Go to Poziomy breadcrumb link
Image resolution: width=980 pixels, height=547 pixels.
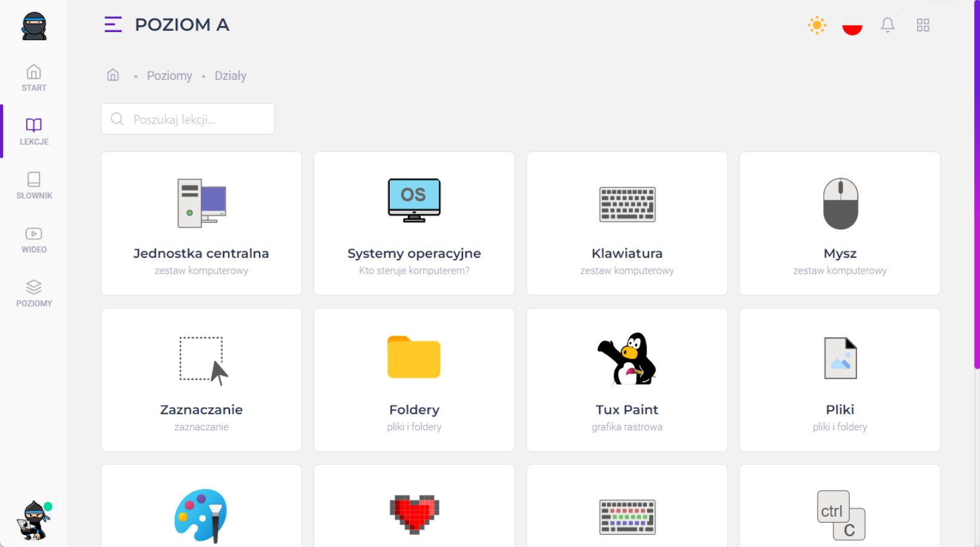pyautogui.click(x=169, y=76)
